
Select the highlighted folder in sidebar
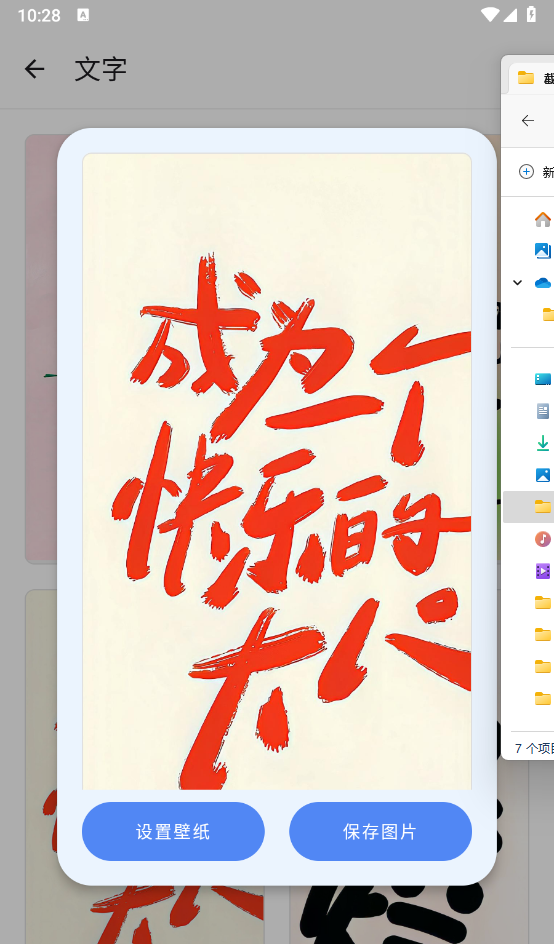(529, 507)
